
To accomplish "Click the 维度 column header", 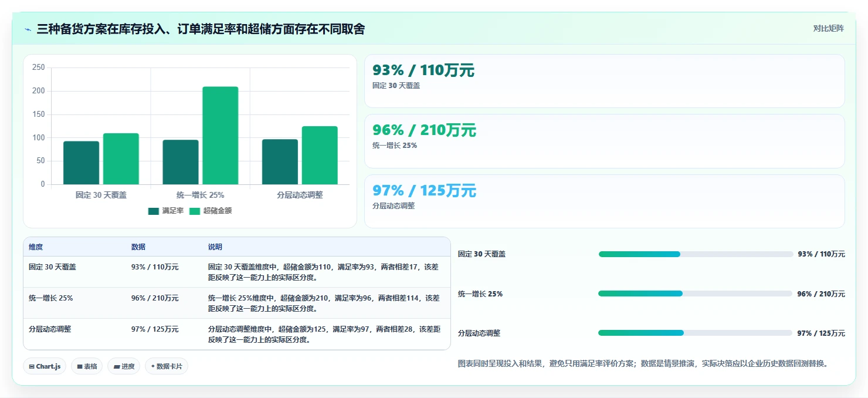I will coord(36,247).
